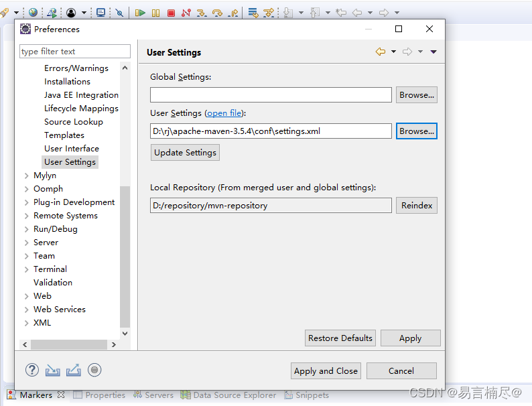This screenshot has height=406, width=532.
Task: Click the black circular profile toolbar icon
Action: 71,13
